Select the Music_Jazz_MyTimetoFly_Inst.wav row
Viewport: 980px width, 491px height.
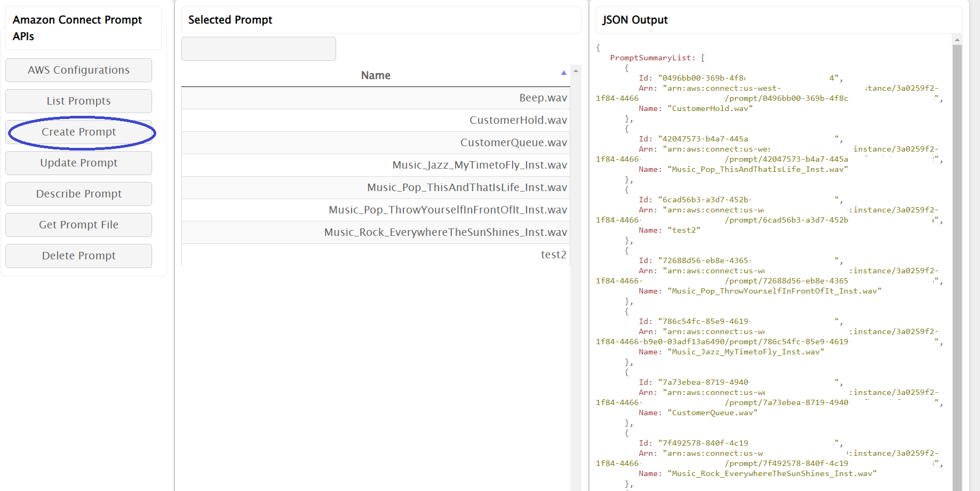(x=376, y=165)
